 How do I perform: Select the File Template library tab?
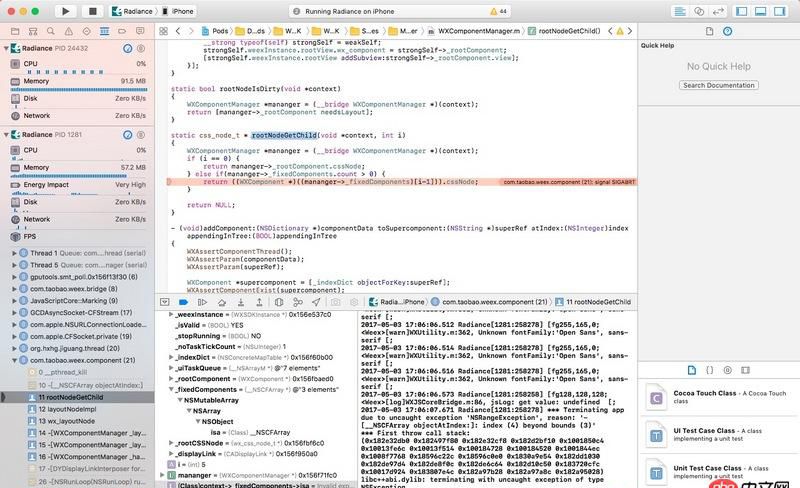(x=692, y=370)
